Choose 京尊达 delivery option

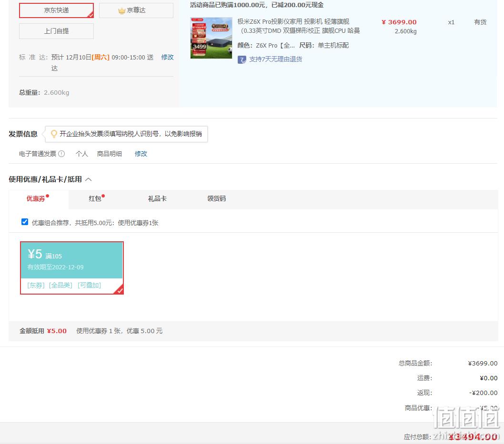click(x=136, y=10)
